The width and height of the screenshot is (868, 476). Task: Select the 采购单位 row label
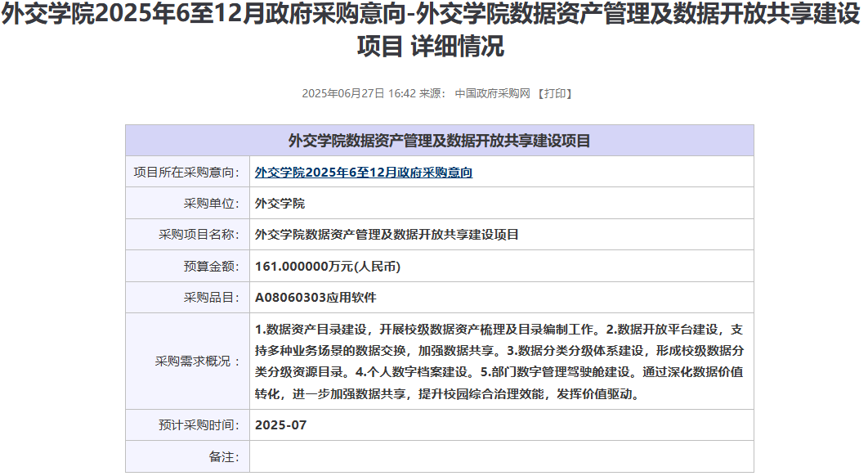pos(211,204)
